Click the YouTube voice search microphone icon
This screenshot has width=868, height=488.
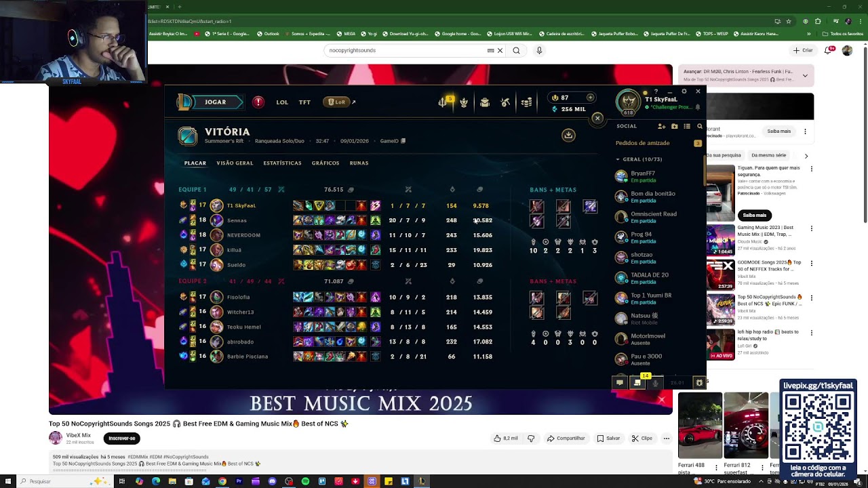coord(539,50)
